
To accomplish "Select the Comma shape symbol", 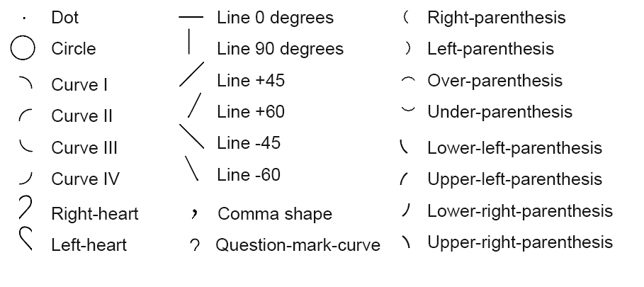I will (x=195, y=213).
